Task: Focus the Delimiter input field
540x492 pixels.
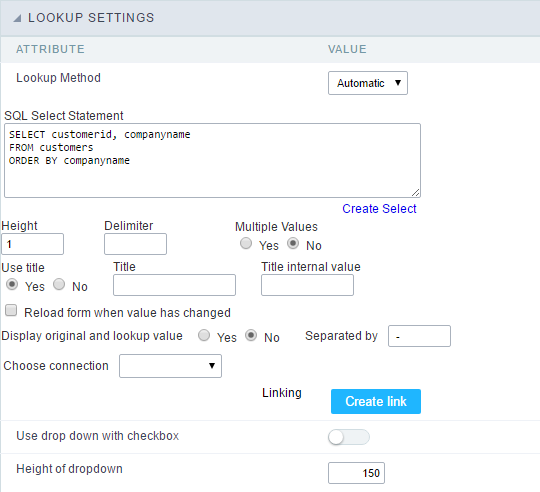Action: point(135,244)
